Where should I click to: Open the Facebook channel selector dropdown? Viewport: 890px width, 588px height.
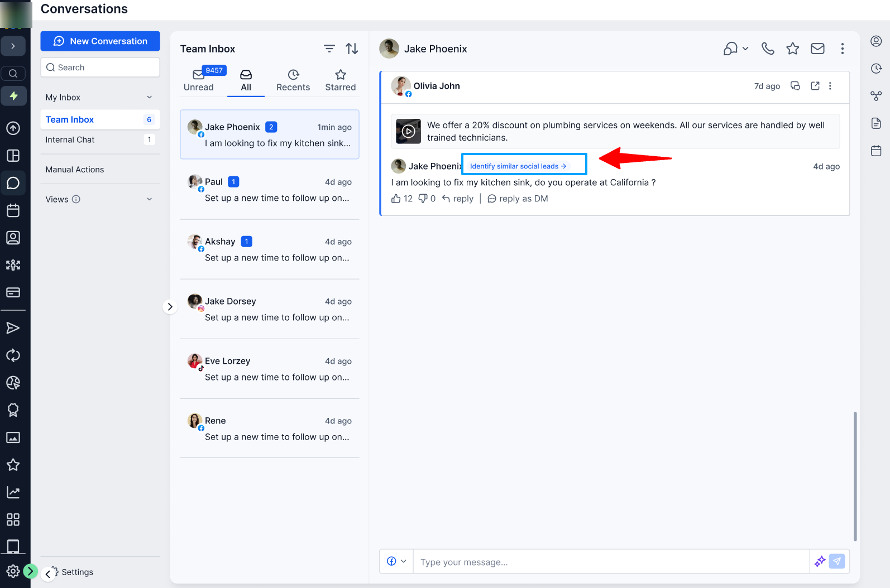pyautogui.click(x=396, y=561)
